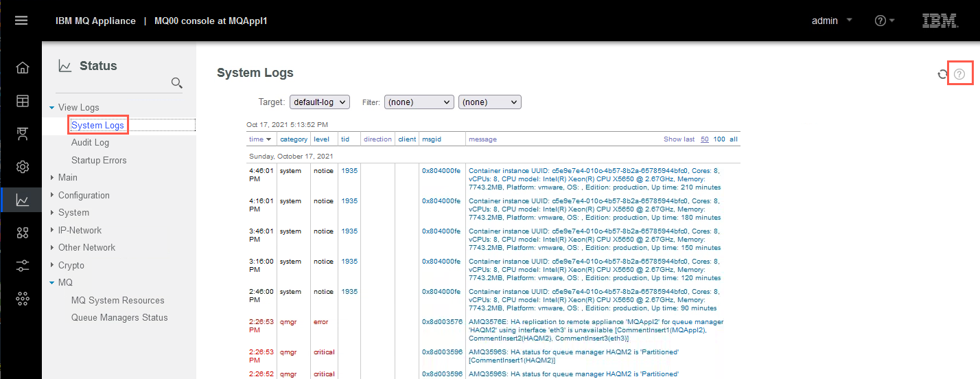Click 'Sunday, October 17, 2021' date row

tap(291, 156)
